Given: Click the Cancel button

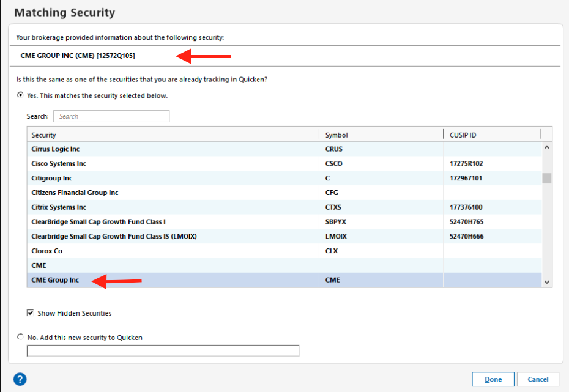Looking at the screenshot, I should (538, 379).
